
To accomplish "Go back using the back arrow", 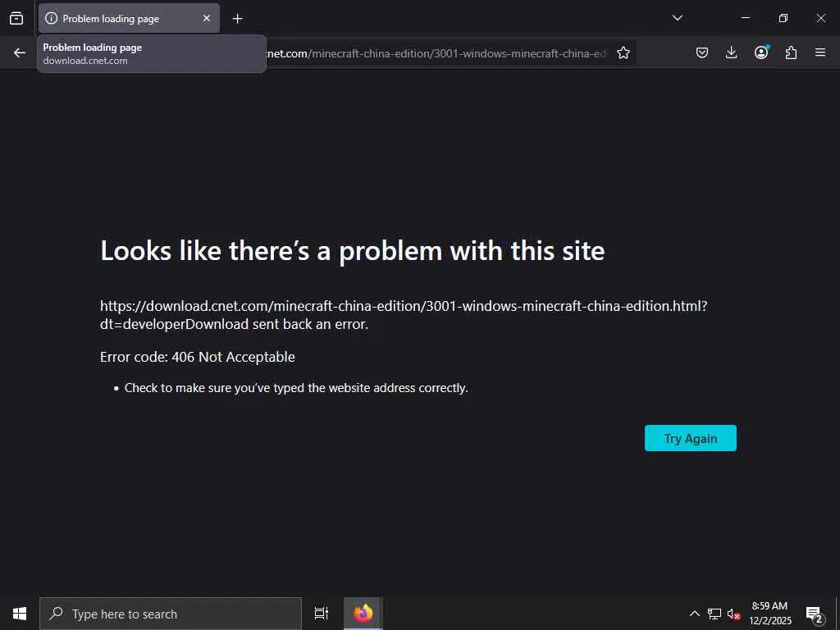I will [20, 52].
